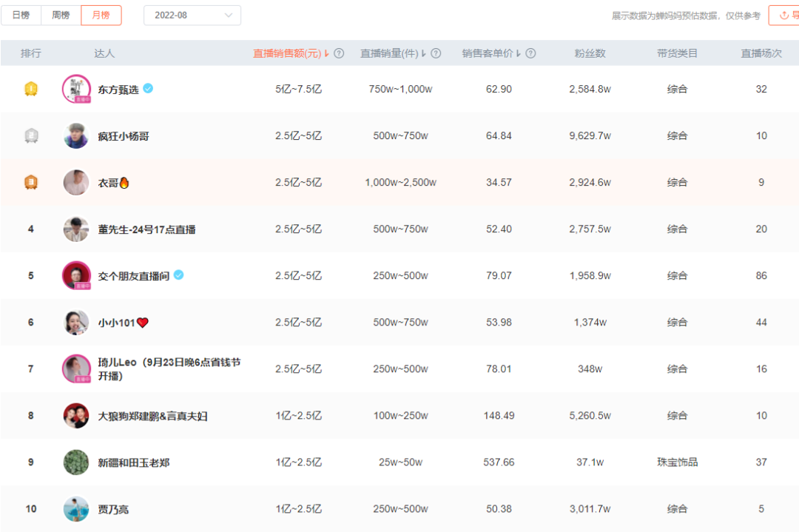Select the 9,629.7w follower count
The width and height of the screenshot is (799, 532).
(590, 136)
